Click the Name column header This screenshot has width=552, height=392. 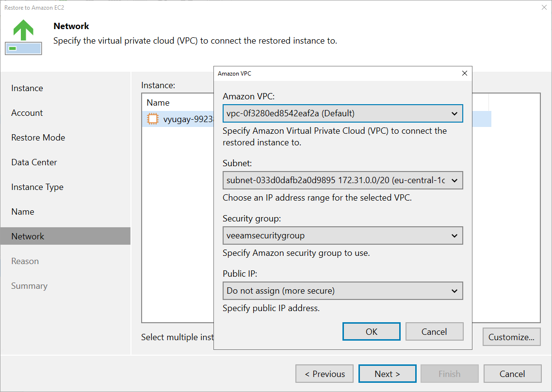pyautogui.click(x=158, y=103)
